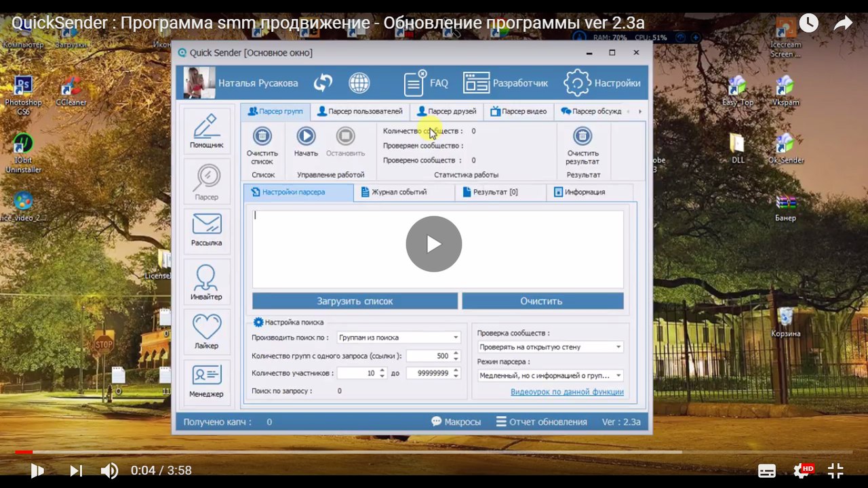This screenshot has height=488, width=868.
Task: Expand the Производить поиск по dropdown
Action: click(399, 338)
